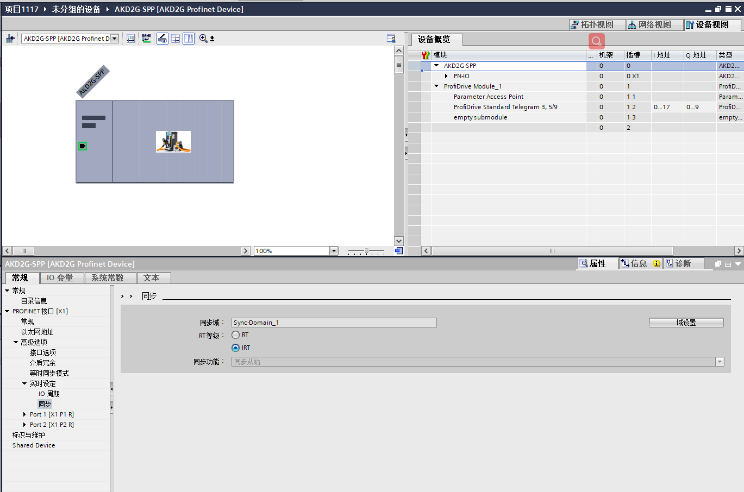Collapse the PROFINET 接口 [X1] tree node
Screen dimensions: 744x492
pyautogui.click(x=7, y=311)
